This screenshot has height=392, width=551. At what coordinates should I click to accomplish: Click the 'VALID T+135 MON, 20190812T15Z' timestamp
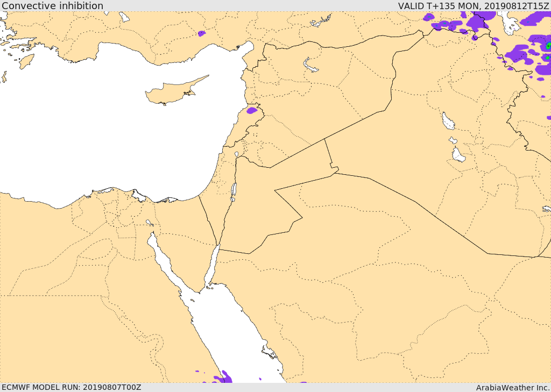click(x=474, y=5)
